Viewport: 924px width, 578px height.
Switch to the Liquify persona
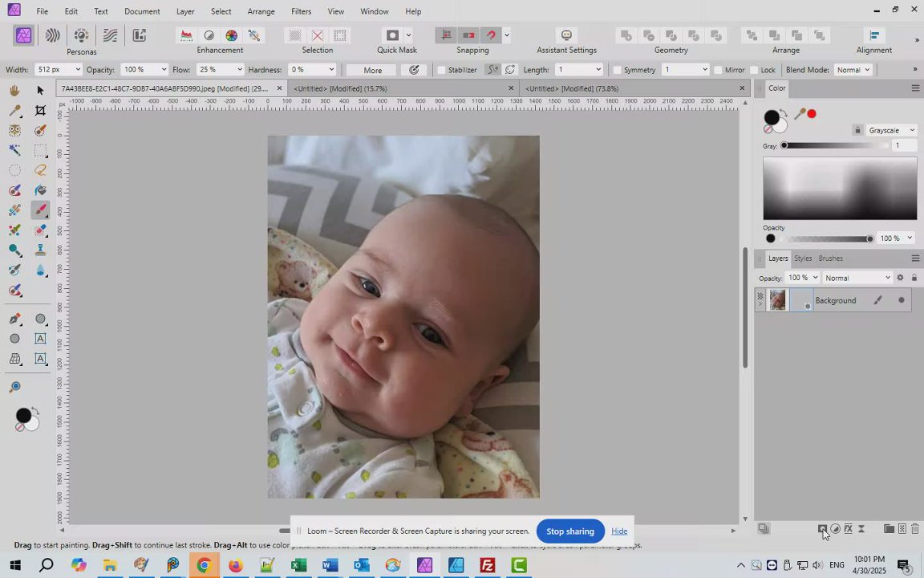52,35
